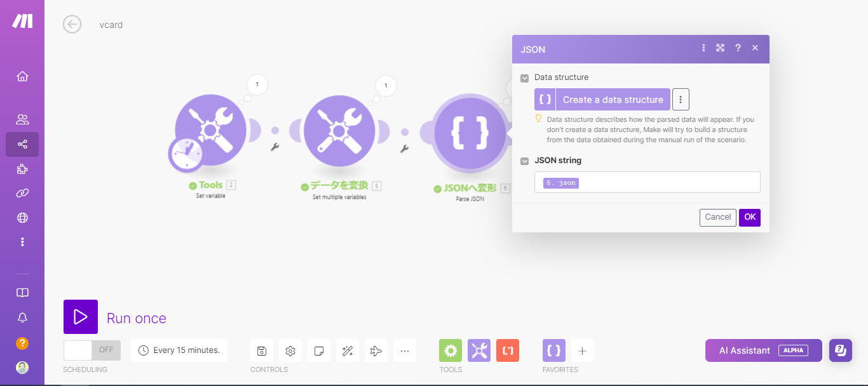Open the Team section in sidebar

tap(22, 119)
